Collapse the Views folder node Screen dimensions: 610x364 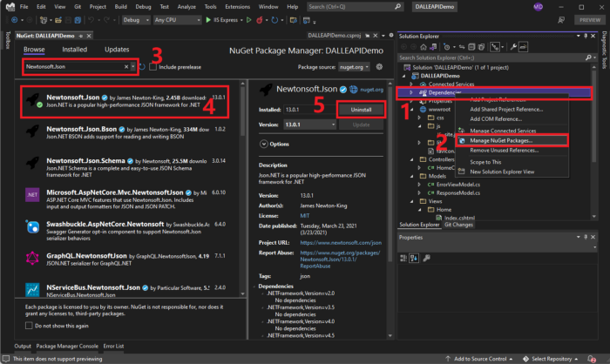click(x=411, y=201)
